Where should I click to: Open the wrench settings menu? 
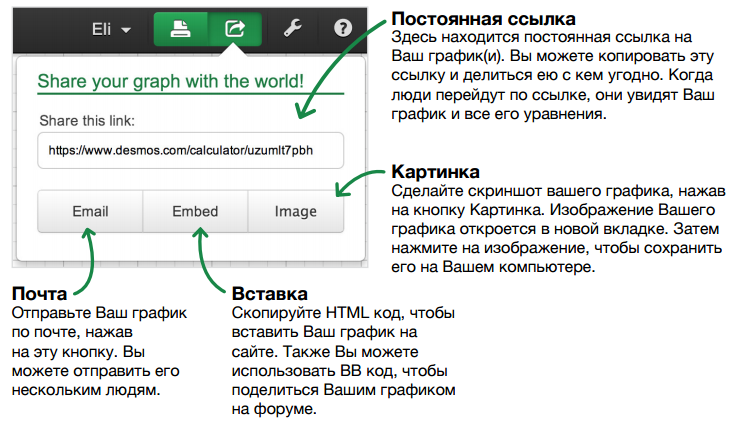pos(293,28)
